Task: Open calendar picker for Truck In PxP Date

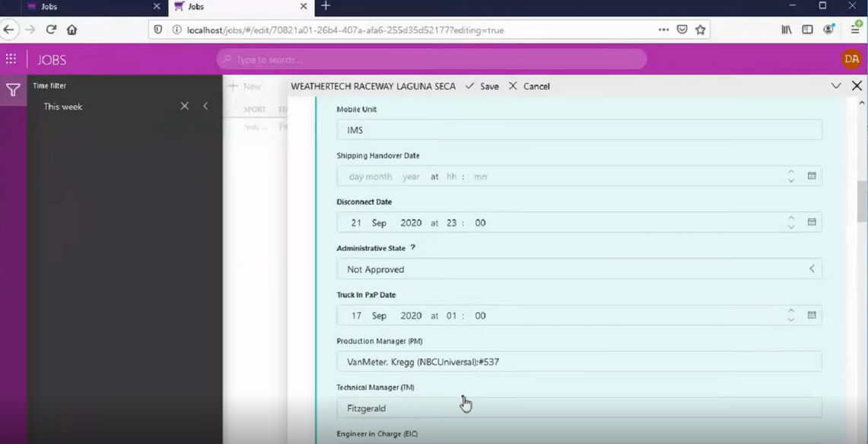Action: 812,315
